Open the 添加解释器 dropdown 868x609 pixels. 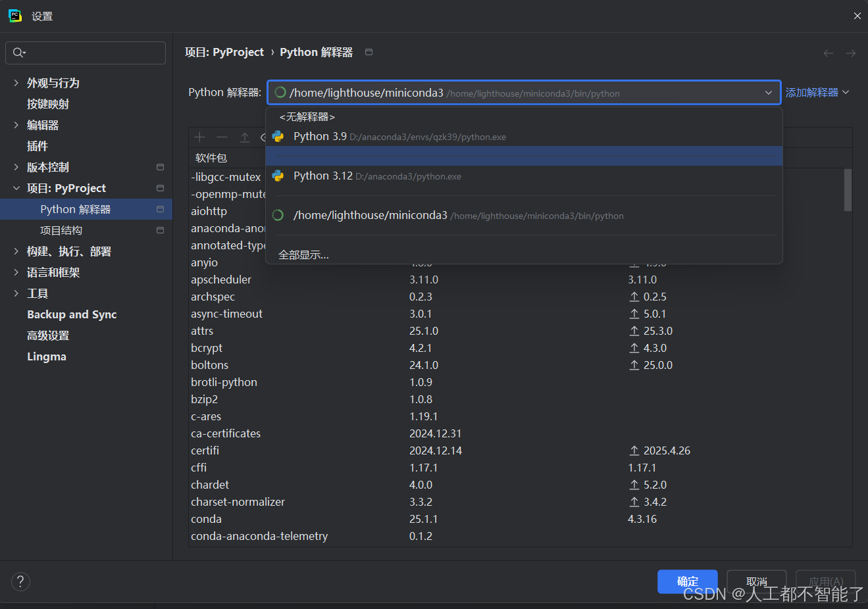[817, 93]
